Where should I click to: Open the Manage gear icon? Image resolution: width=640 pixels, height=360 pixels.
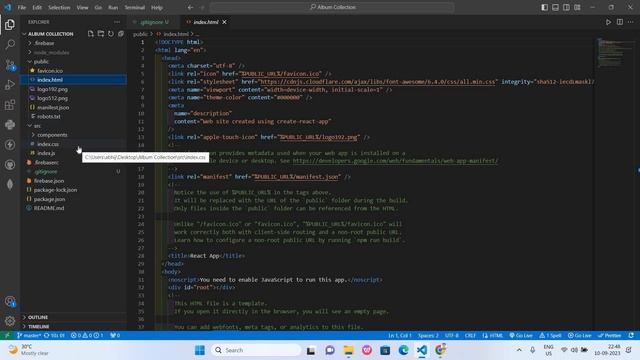(x=10, y=321)
